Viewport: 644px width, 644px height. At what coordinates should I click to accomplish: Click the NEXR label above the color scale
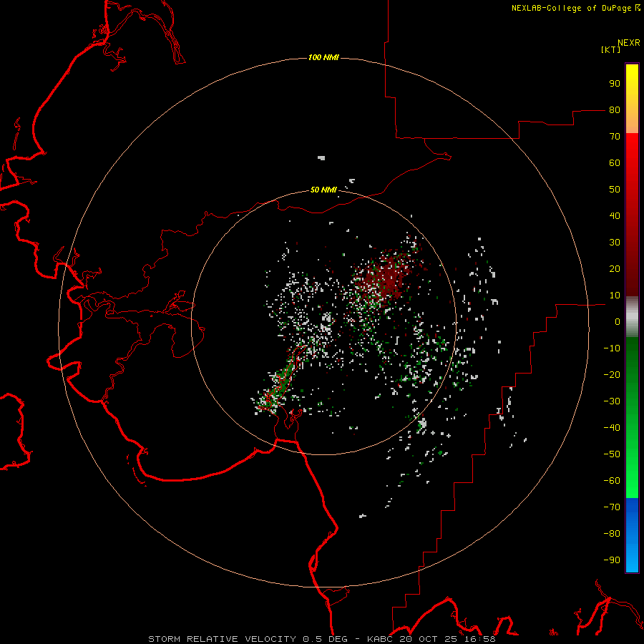[629, 43]
